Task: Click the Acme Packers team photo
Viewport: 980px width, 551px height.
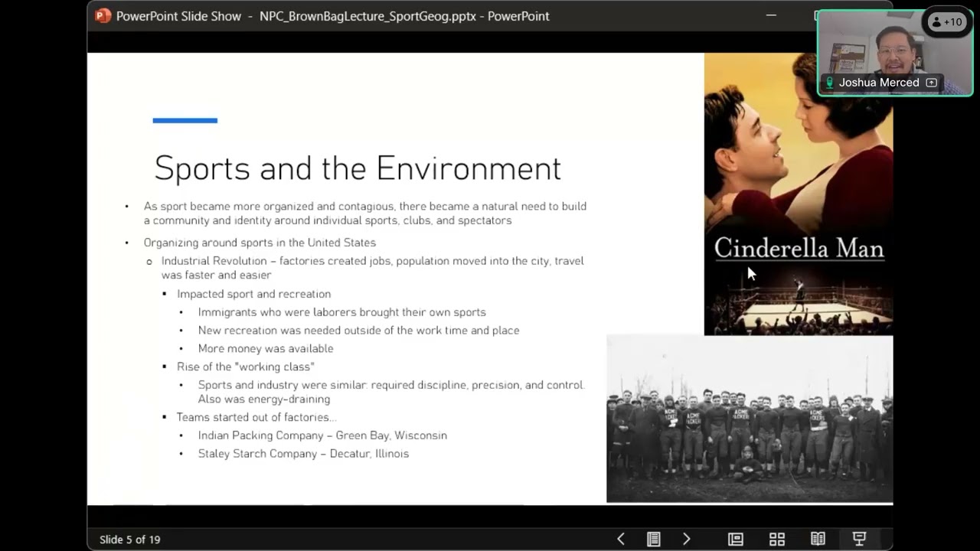Action: click(x=750, y=419)
